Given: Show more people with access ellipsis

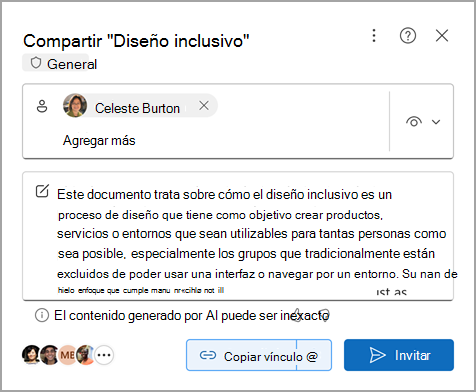Looking at the screenshot, I should 104,355.
